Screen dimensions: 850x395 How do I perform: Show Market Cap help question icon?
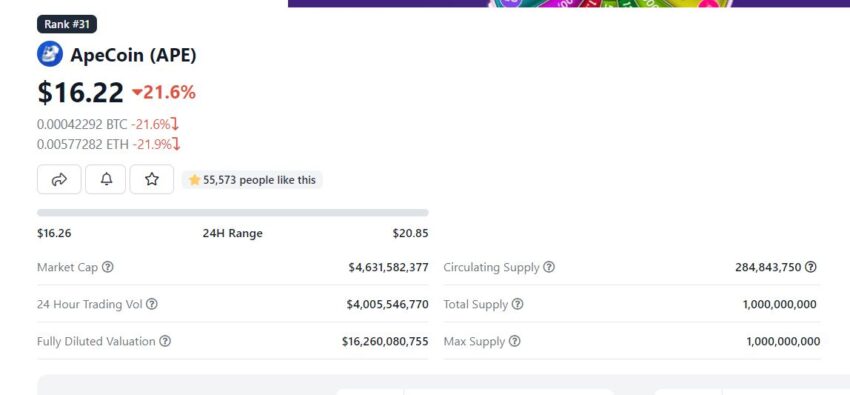tap(108, 267)
